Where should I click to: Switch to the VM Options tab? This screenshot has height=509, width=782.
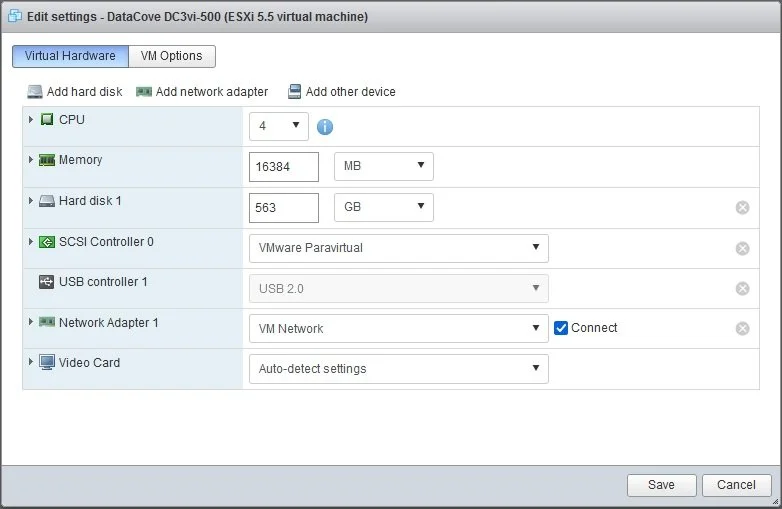click(171, 56)
